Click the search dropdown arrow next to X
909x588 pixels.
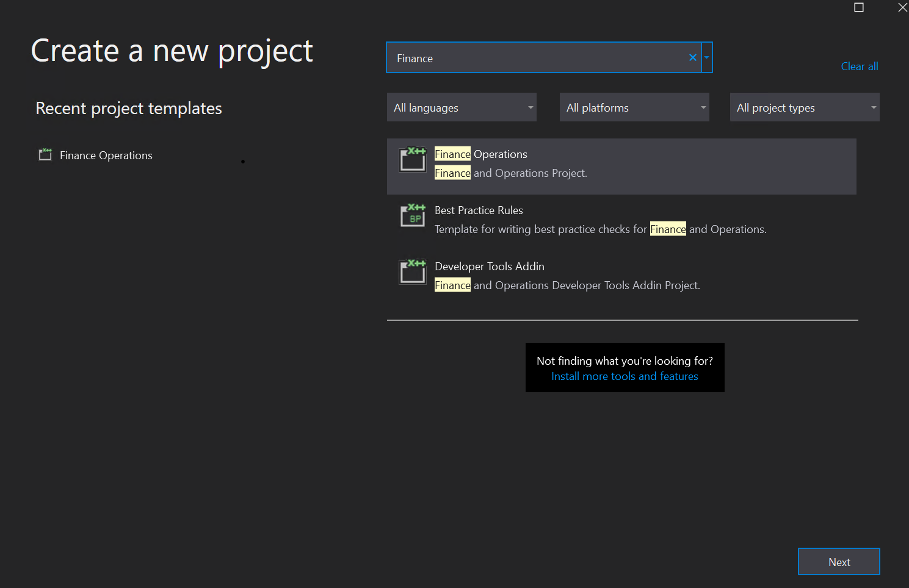coord(707,57)
